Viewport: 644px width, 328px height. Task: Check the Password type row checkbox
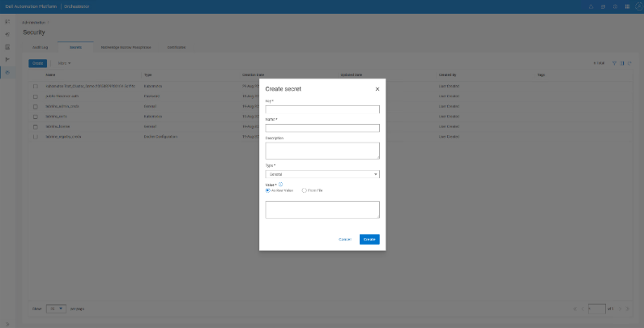point(36,96)
